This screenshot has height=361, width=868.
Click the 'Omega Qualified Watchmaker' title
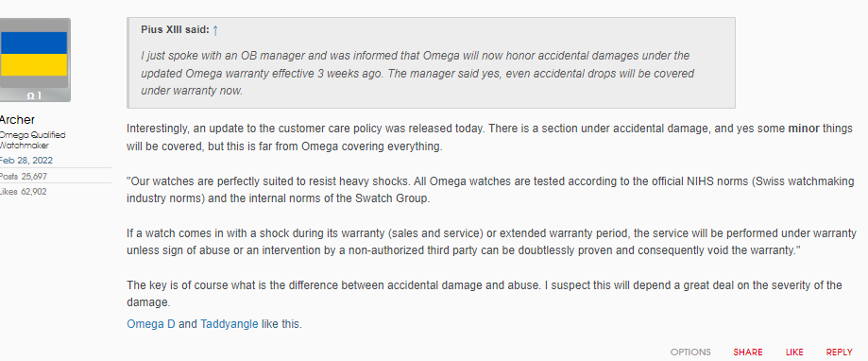33,140
